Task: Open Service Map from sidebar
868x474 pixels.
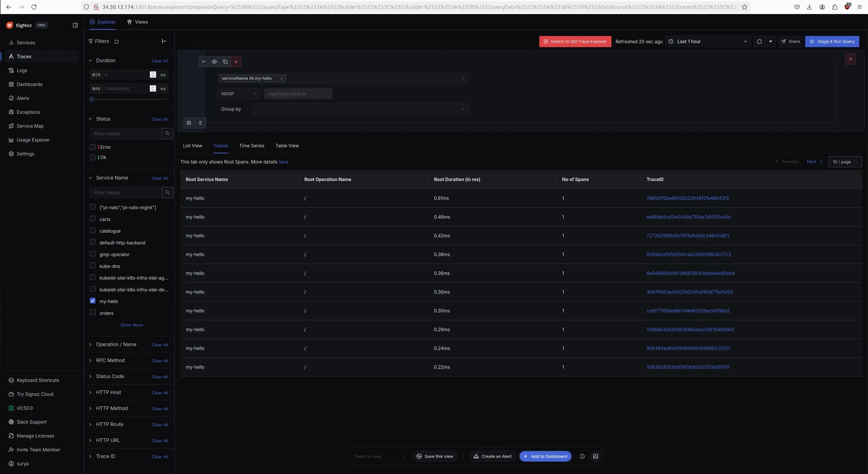Action: (30, 126)
